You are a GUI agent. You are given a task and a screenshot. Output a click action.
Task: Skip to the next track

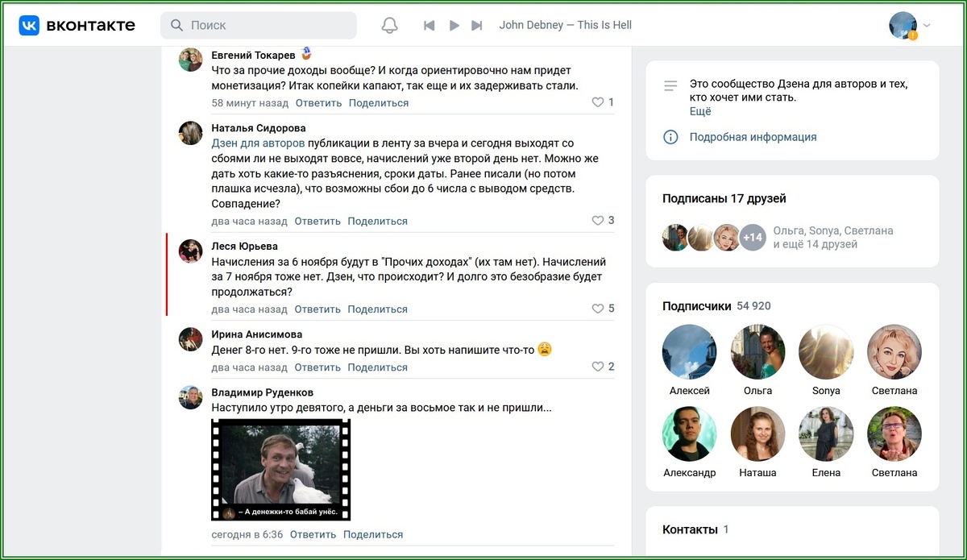point(476,25)
